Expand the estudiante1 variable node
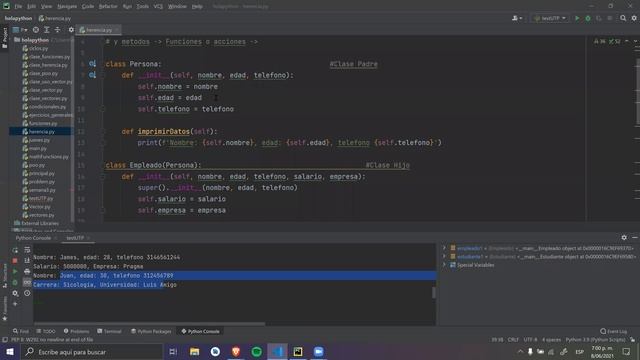Viewport: 640px width, 360px height. tap(444, 257)
